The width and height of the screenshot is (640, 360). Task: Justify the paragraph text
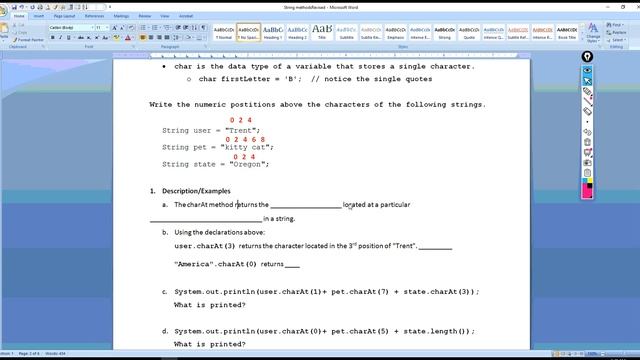point(167,38)
